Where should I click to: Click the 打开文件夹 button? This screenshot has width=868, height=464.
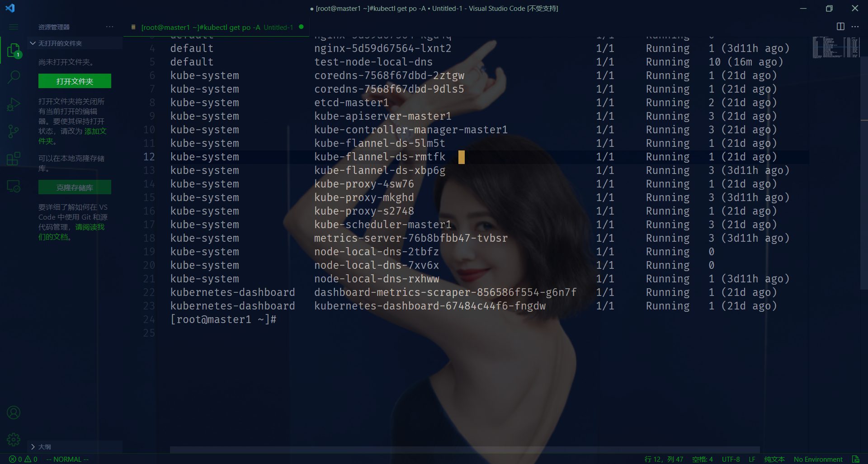(x=75, y=81)
